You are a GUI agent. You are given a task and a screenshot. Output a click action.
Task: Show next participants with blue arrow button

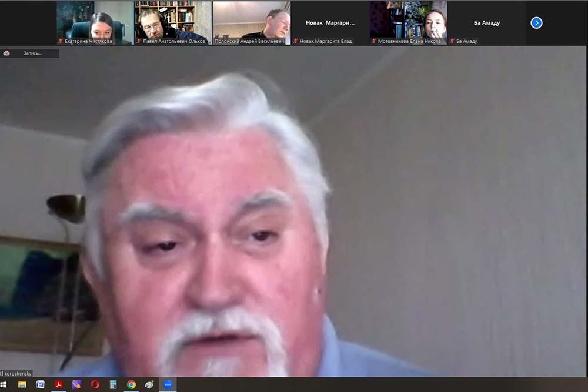[536, 23]
